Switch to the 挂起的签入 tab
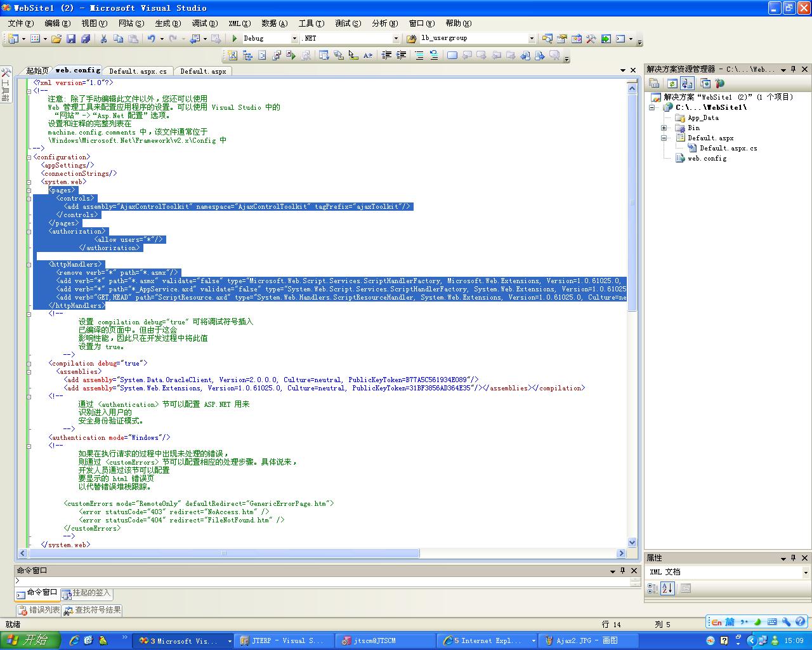This screenshot has width=812, height=650. [87, 594]
